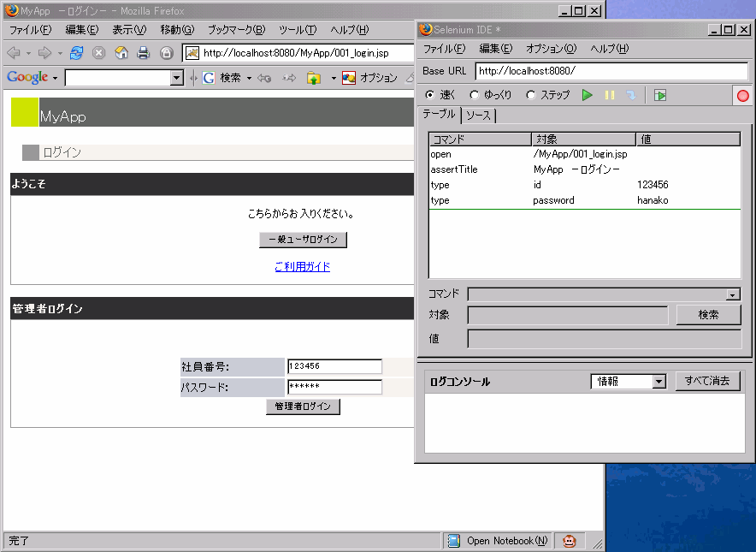756x552 pixels.
Task: Select type password hanako row
Action: click(x=584, y=200)
